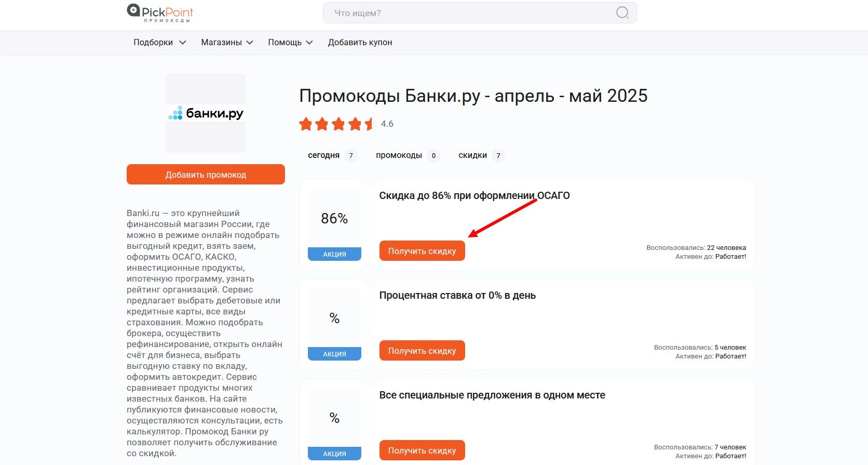Click the page heading Промокоды Банки.ру
868x465 pixels.
[x=473, y=96]
